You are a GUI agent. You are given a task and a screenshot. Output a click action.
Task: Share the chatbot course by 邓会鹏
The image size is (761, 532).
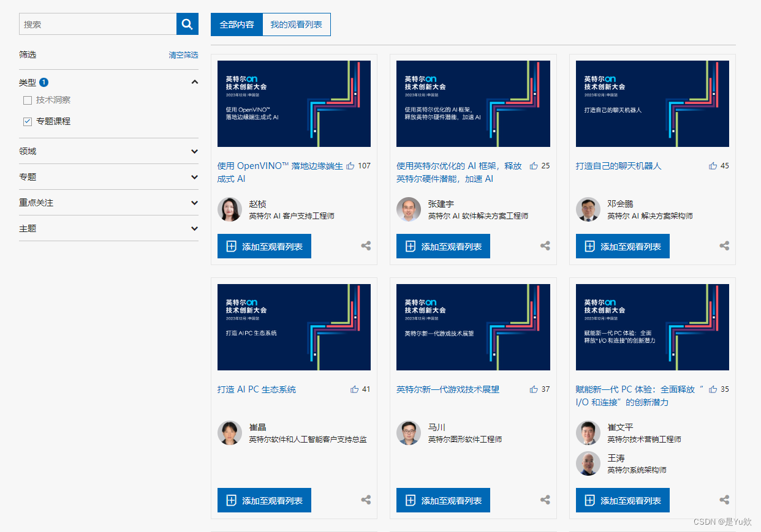pos(724,246)
